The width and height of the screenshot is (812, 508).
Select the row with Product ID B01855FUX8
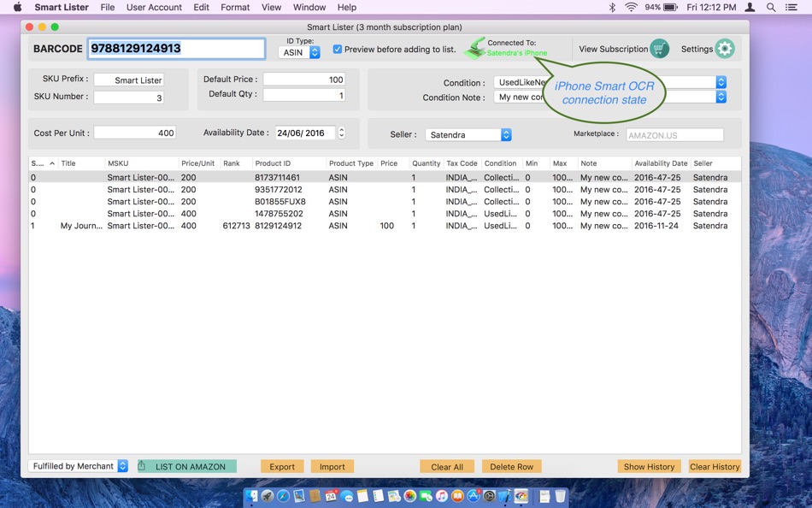(x=385, y=202)
